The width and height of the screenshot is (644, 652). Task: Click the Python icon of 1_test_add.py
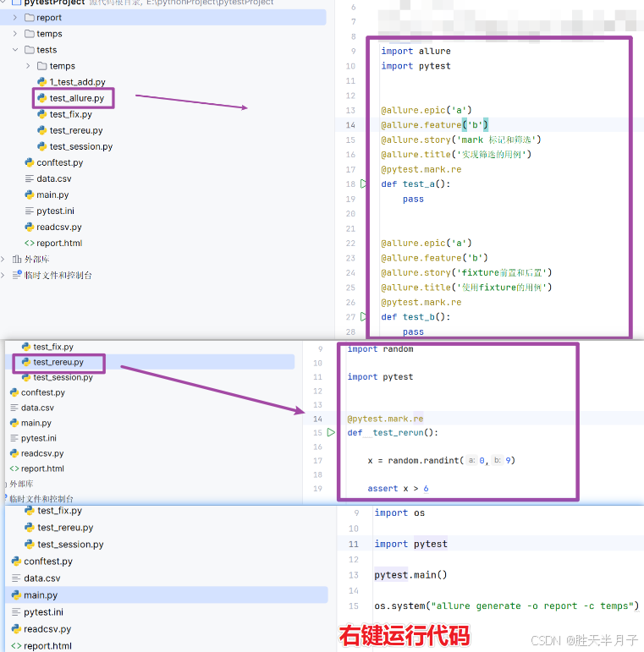[x=42, y=82]
